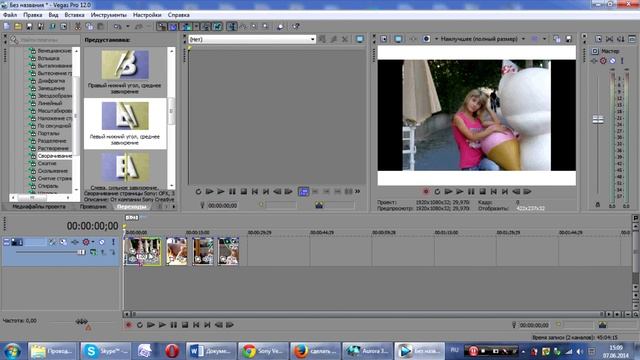640x360 pixels.
Task: Open project video properties in preview window
Action: coord(384,39)
